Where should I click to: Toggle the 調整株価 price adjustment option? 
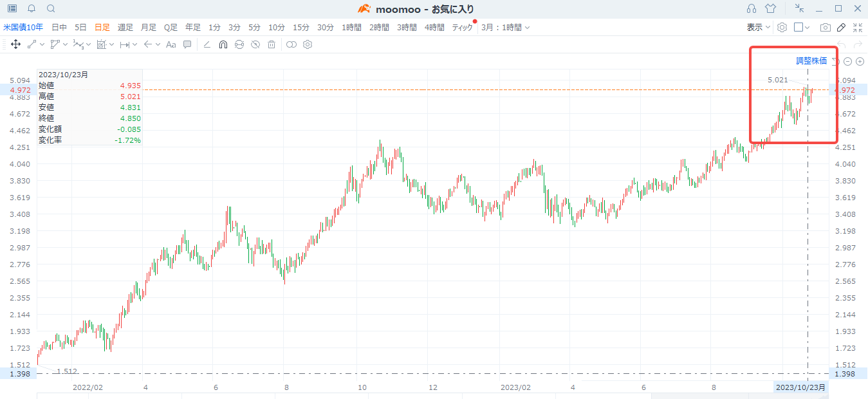click(811, 61)
